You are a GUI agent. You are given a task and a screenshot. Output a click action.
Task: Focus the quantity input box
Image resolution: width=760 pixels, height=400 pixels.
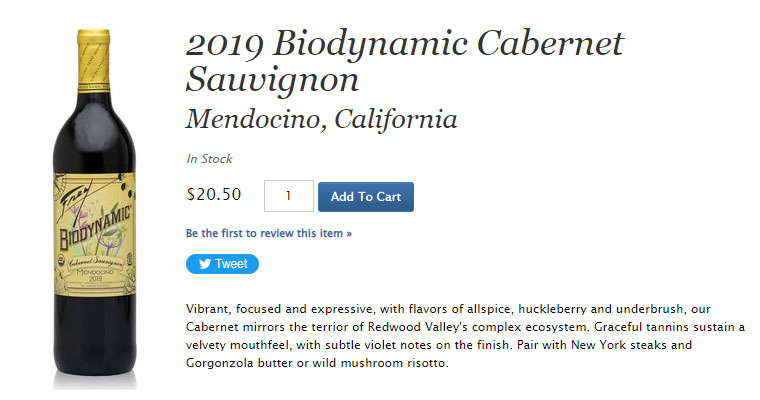point(288,196)
